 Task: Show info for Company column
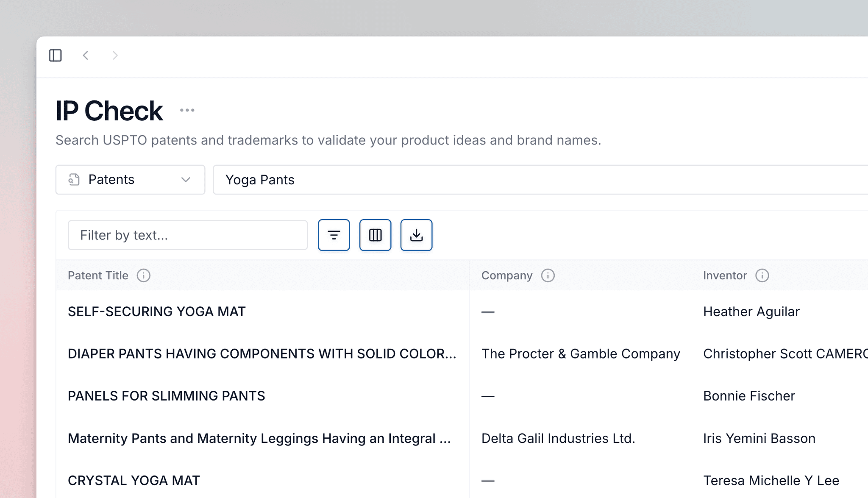(548, 275)
